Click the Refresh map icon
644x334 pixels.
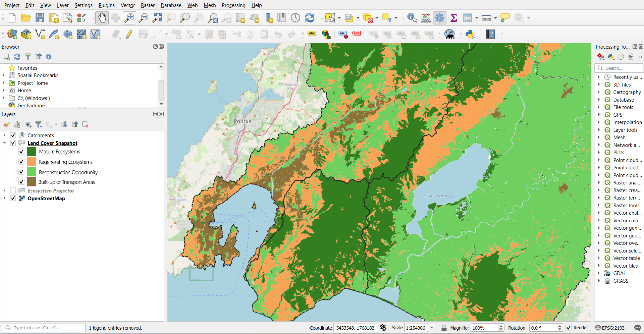click(309, 18)
